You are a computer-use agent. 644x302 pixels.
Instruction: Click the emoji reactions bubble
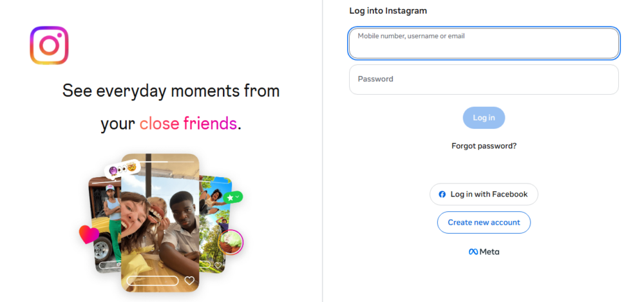[x=122, y=169]
